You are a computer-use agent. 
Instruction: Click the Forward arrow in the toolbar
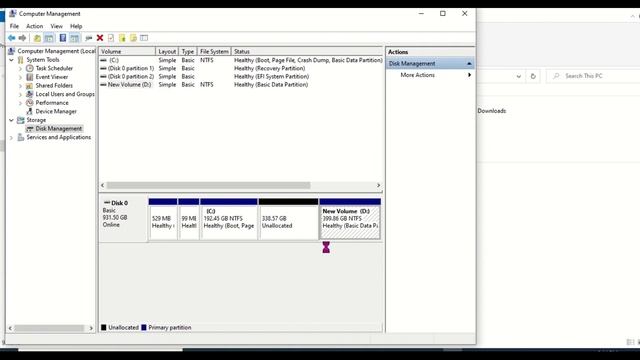pyautogui.click(x=22, y=38)
